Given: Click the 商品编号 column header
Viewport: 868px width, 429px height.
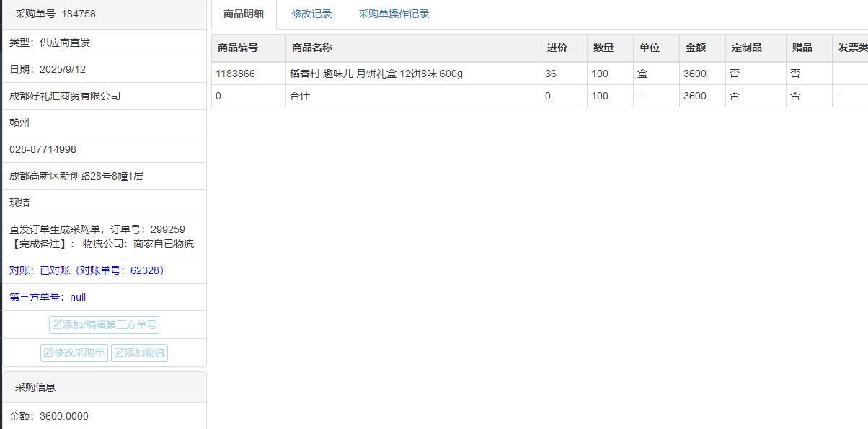Looking at the screenshot, I should 238,48.
